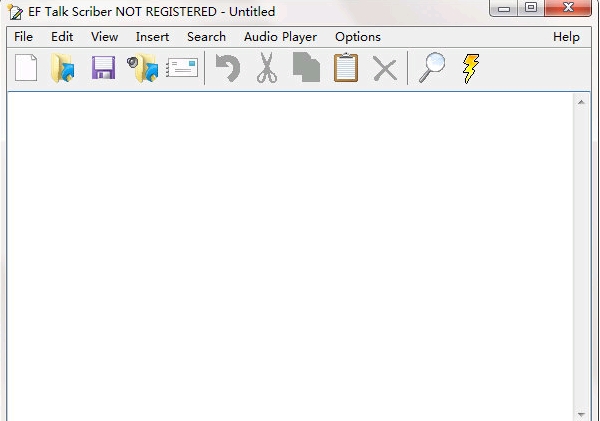The image size is (600, 421).
Task: Cut selection with scissors icon
Action: pos(267,68)
